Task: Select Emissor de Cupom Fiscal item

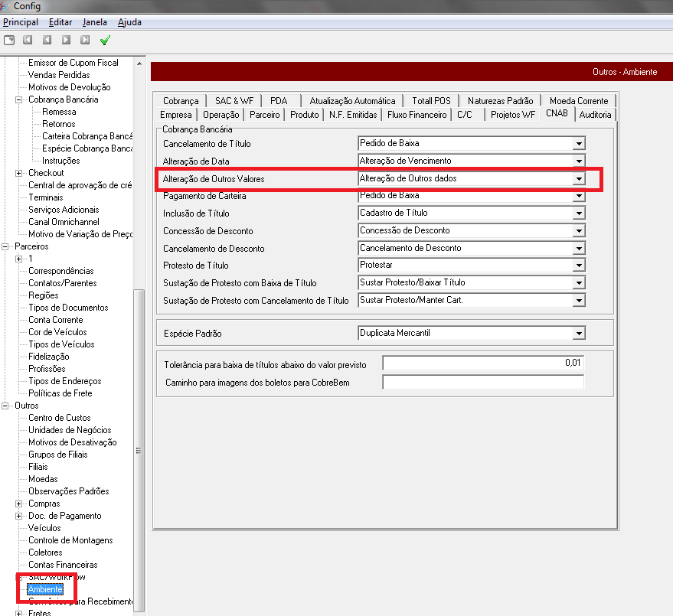Action: click(x=74, y=63)
